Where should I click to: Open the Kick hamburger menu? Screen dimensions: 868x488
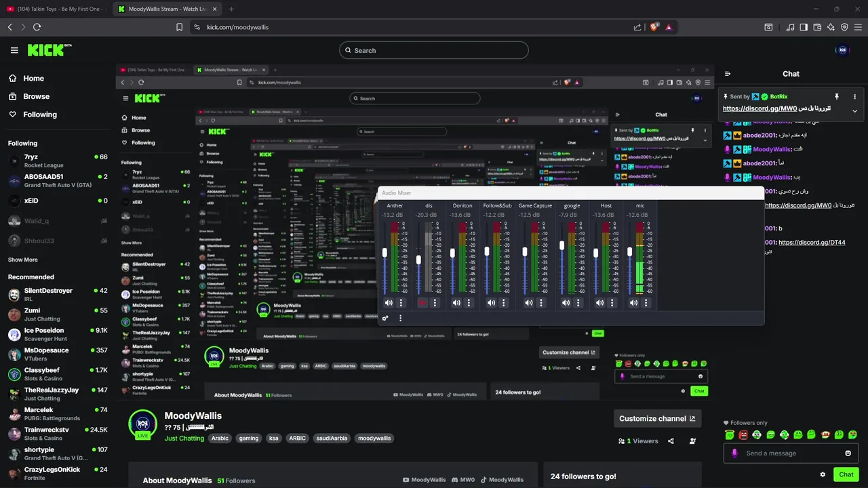tap(14, 50)
